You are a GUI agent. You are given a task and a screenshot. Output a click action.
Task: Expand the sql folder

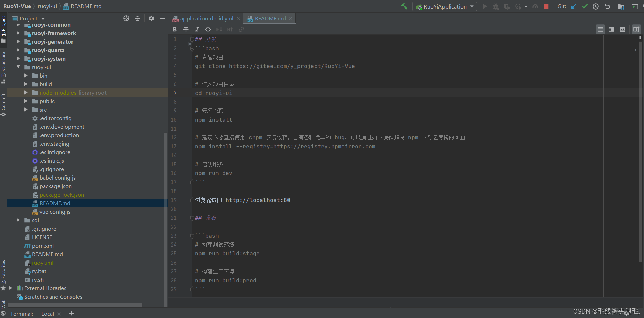pyautogui.click(x=18, y=220)
